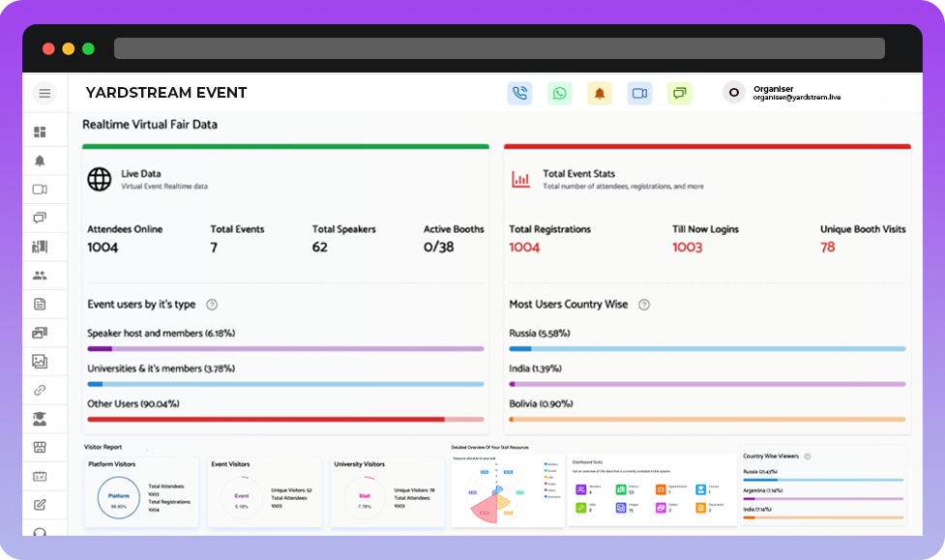Expand the sidebar using the hamburger menu

[x=44, y=93]
